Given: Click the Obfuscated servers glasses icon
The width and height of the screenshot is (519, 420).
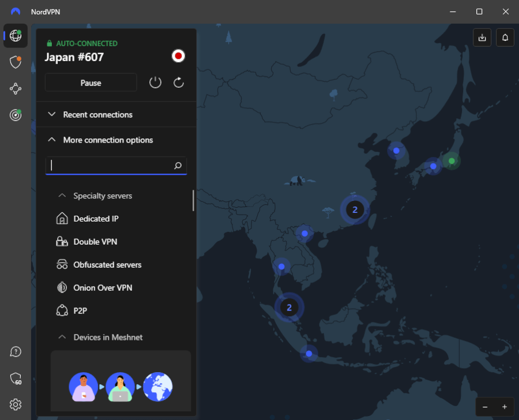Looking at the screenshot, I should click(62, 264).
